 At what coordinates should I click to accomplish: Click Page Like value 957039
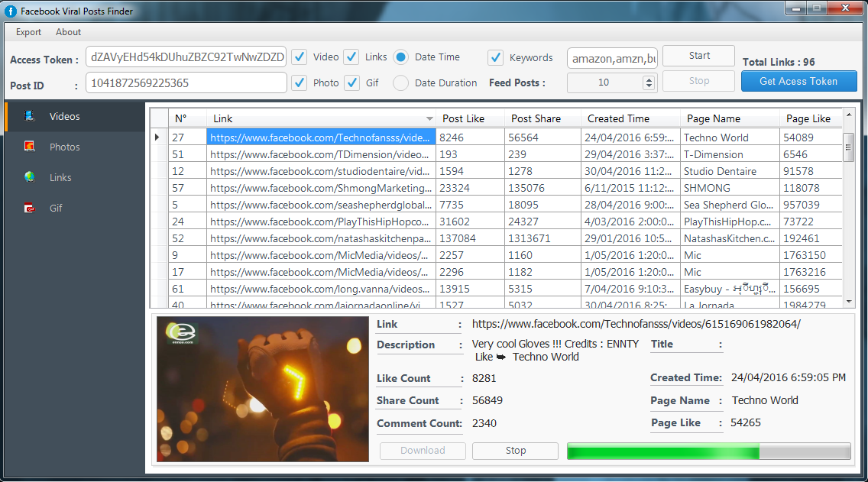click(x=811, y=205)
